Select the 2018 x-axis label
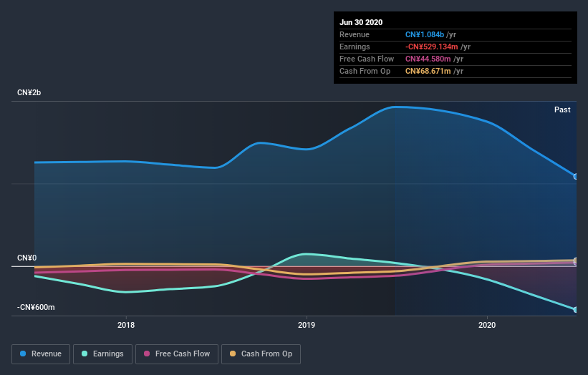This screenshot has width=588, height=375. (126, 325)
